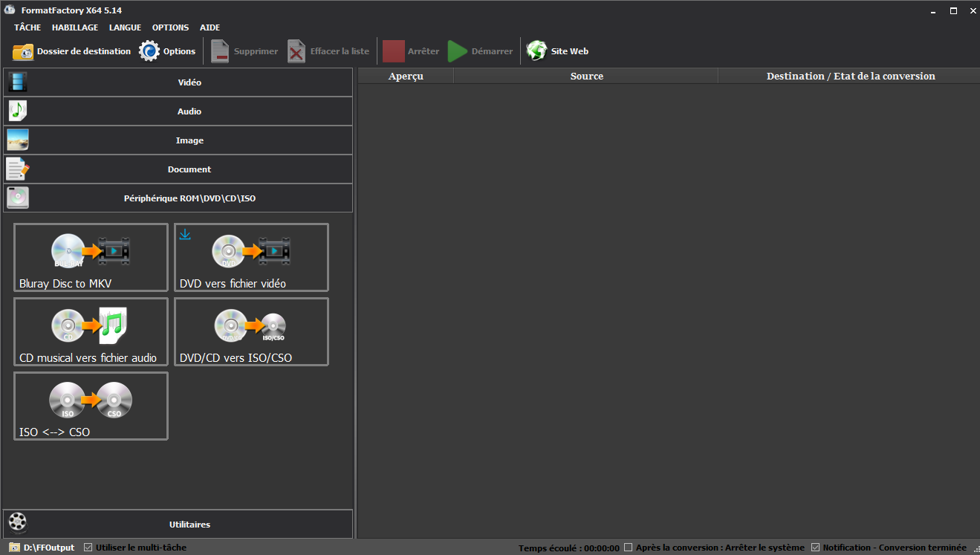Click the Destination / Etat de la conversion header
Viewport: 980px width, 555px height.
coord(849,76)
